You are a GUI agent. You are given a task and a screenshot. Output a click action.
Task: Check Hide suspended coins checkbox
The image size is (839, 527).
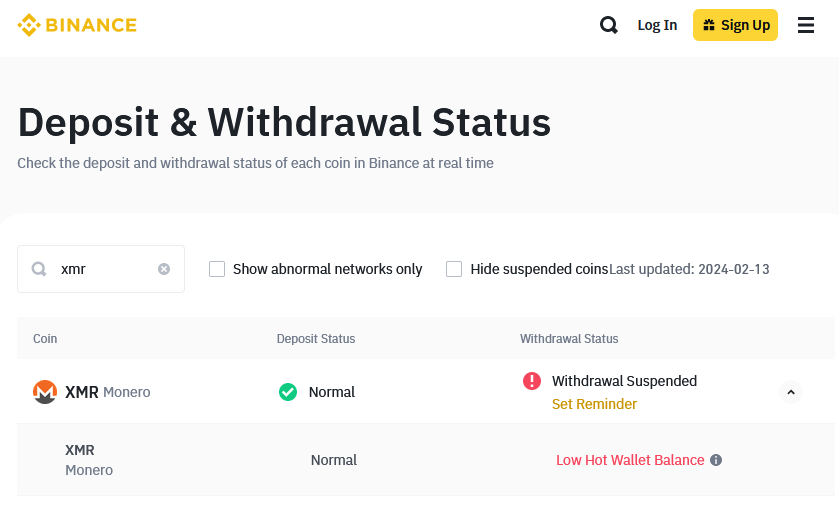[x=454, y=269]
